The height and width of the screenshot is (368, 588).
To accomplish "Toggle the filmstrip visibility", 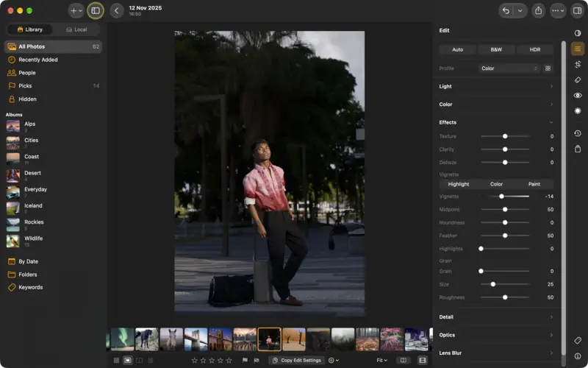I will pyautogui.click(x=422, y=360).
